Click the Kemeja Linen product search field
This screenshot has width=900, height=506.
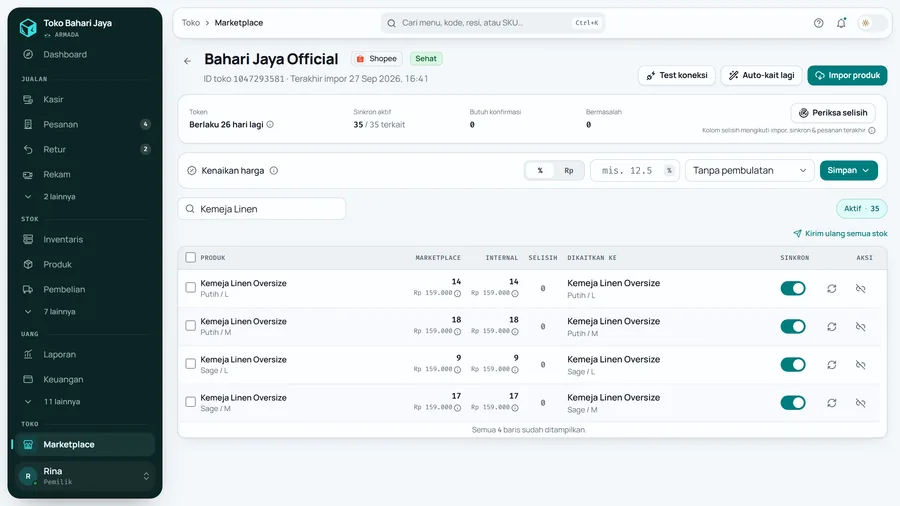pos(262,209)
